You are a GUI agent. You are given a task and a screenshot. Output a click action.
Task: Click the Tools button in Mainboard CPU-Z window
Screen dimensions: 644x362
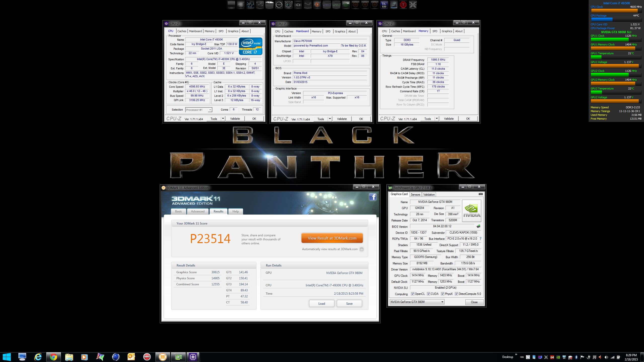click(x=320, y=119)
